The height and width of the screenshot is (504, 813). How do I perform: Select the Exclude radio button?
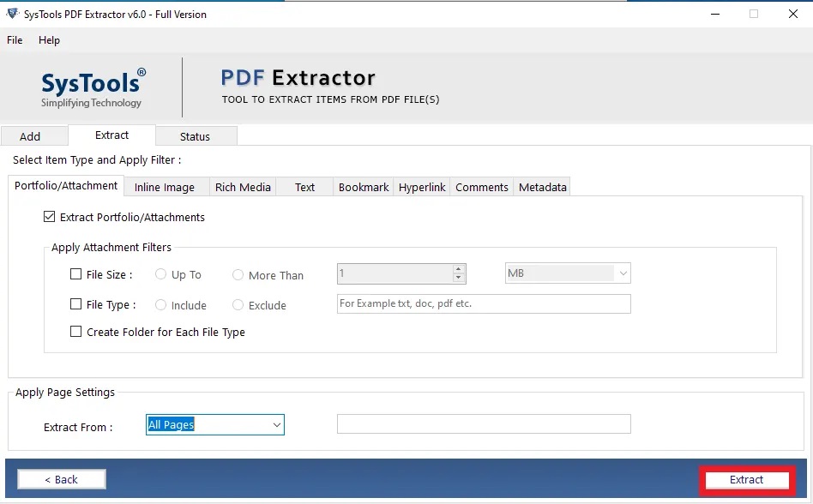[x=238, y=305]
